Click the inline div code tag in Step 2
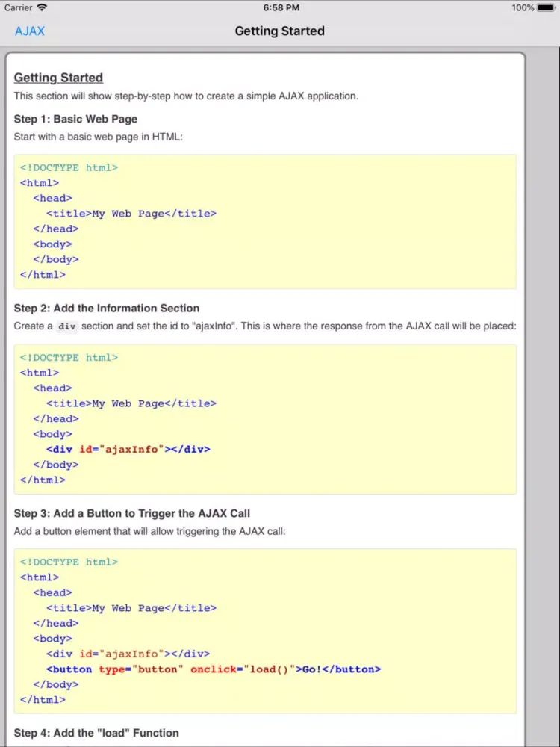 point(67,326)
